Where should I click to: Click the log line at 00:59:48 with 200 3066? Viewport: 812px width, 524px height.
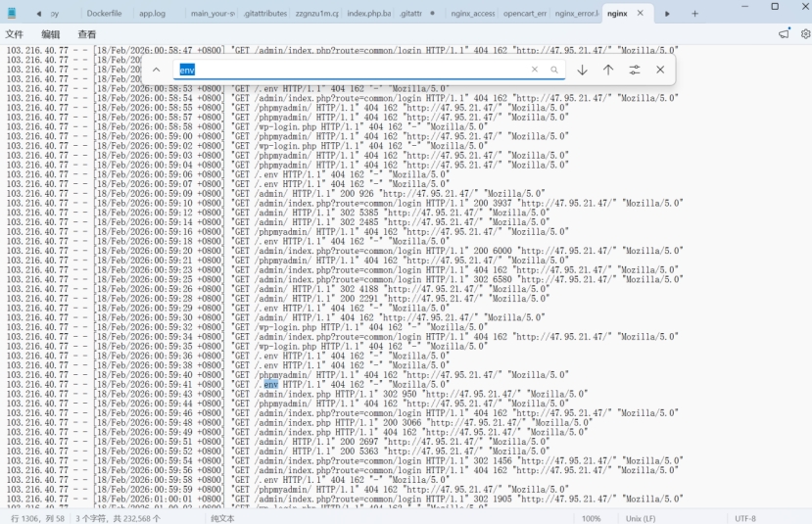point(300,422)
